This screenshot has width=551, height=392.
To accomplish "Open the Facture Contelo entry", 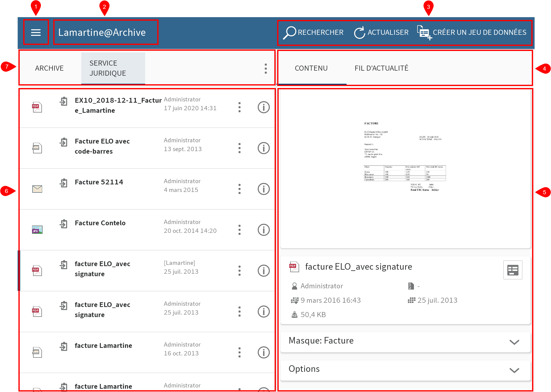I will pyautogui.click(x=147, y=230).
